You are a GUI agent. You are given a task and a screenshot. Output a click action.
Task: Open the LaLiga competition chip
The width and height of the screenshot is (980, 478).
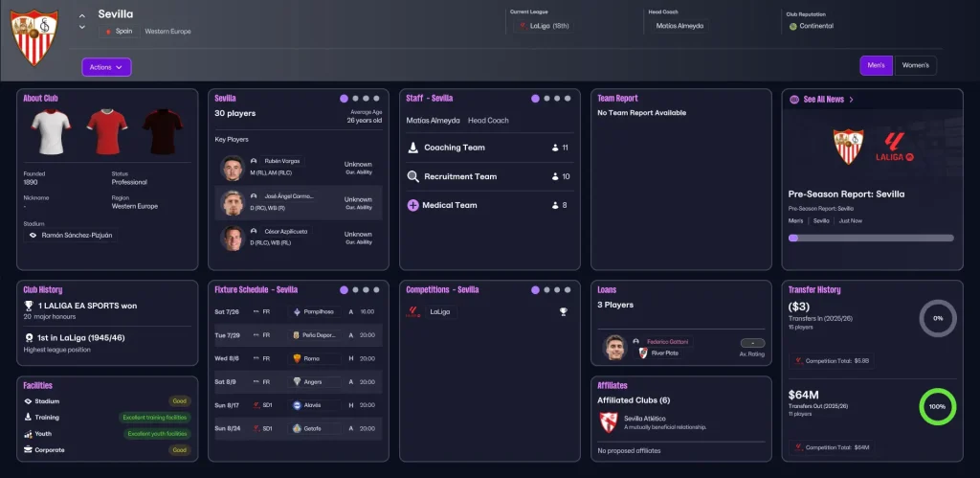[x=441, y=311]
